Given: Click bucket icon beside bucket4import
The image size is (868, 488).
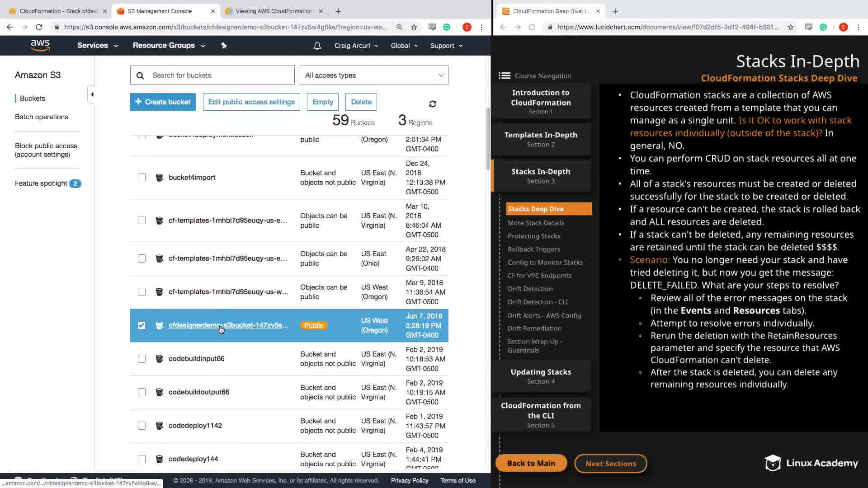Looking at the screenshot, I should [x=159, y=178].
